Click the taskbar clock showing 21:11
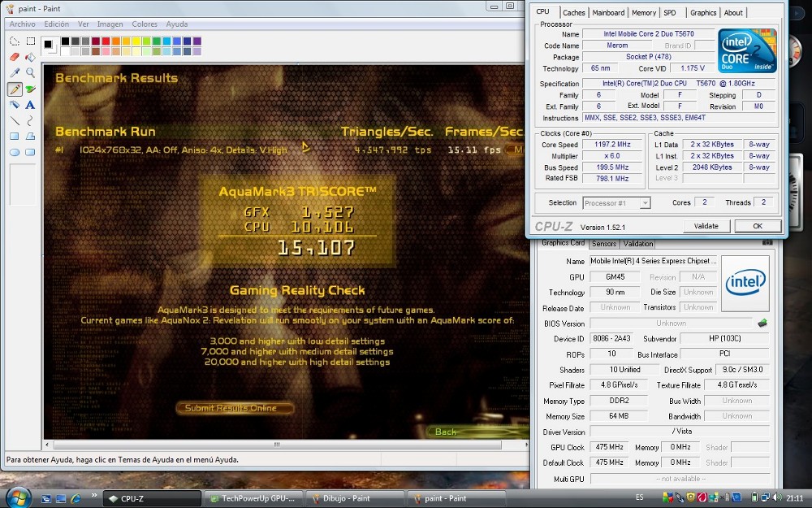The width and height of the screenshot is (812, 508). pos(795,497)
